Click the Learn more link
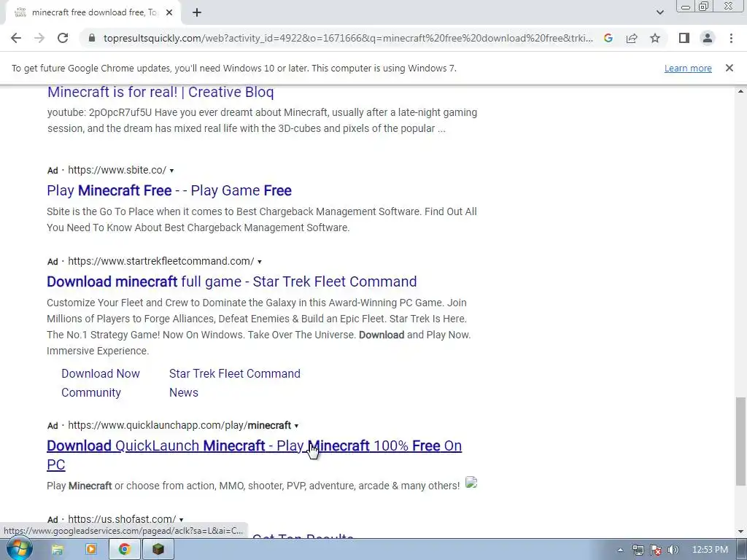The width and height of the screenshot is (747, 560). (688, 68)
